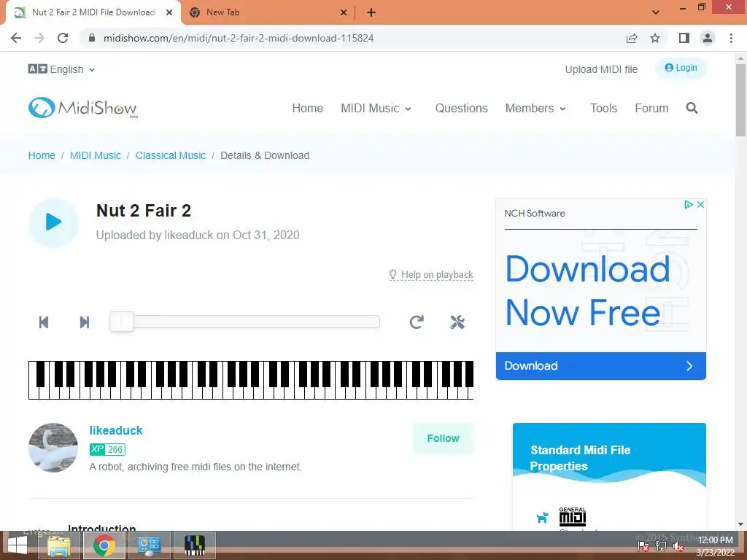Open the tab search chevron

(656, 12)
